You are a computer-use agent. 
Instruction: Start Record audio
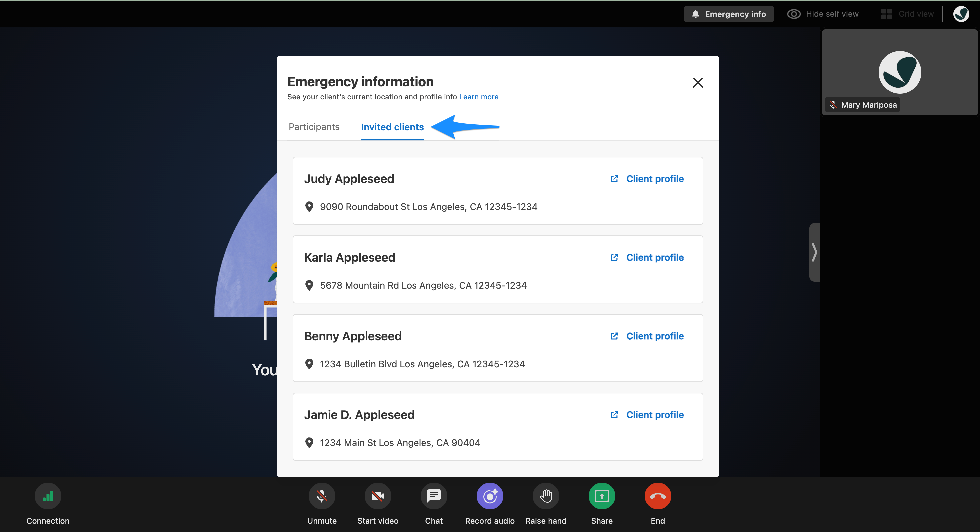[490, 496]
